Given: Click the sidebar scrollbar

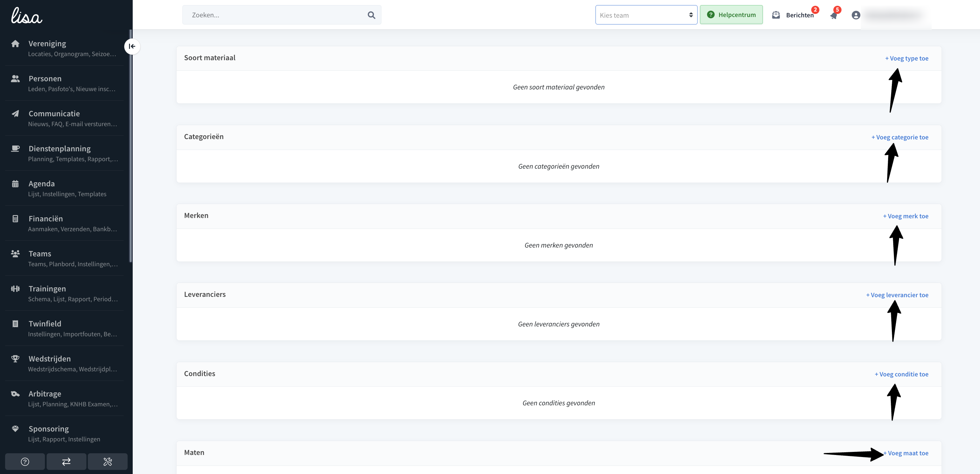Looking at the screenshot, I should click(x=130, y=146).
